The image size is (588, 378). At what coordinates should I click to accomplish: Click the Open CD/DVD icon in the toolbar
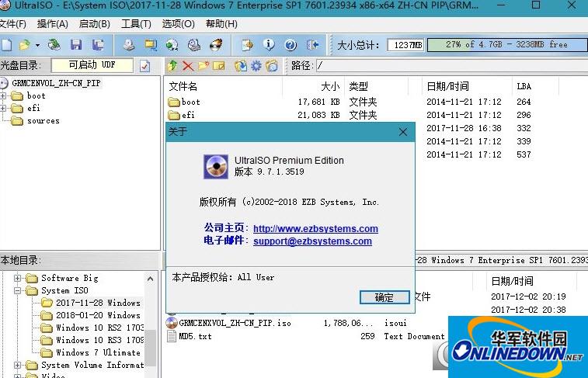pos(54,45)
